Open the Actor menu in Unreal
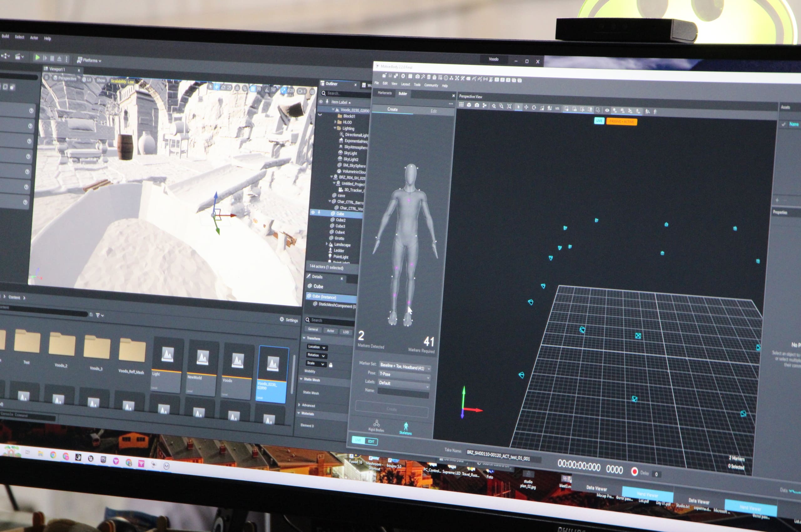The height and width of the screenshot is (532, 801). pos(34,37)
